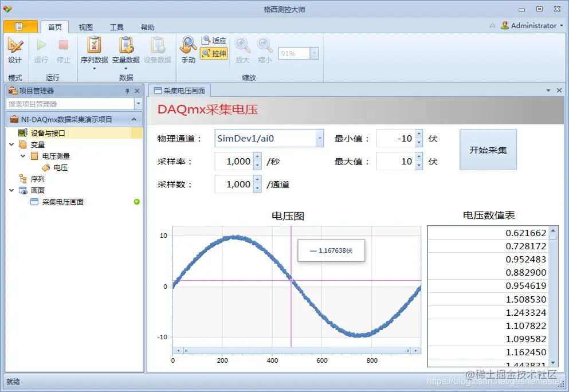The height and width of the screenshot is (392, 569).
Task: Click the chart scrollbar right arrow
Action: tap(415, 351)
